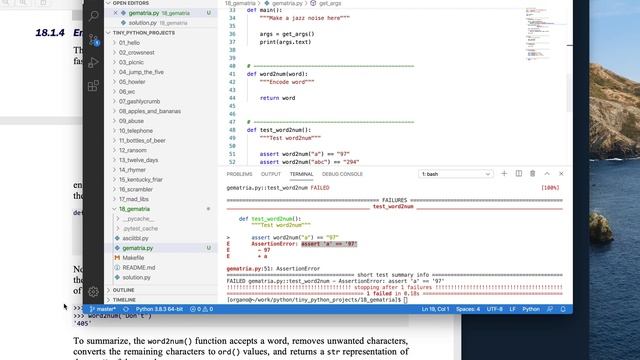Expand the OUTLINE section
This screenshot has height=360, width=640.
pyautogui.click(x=161, y=290)
